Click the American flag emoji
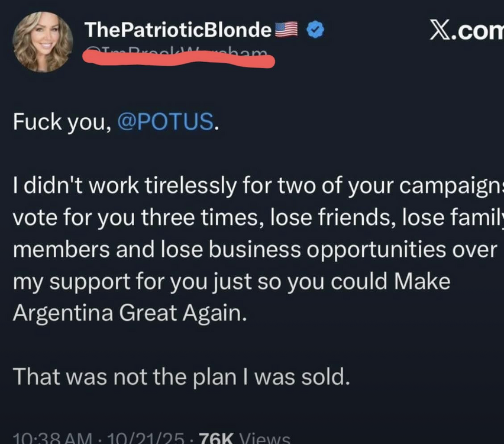Image resolution: width=504 pixels, height=444 pixels. point(287,29)
